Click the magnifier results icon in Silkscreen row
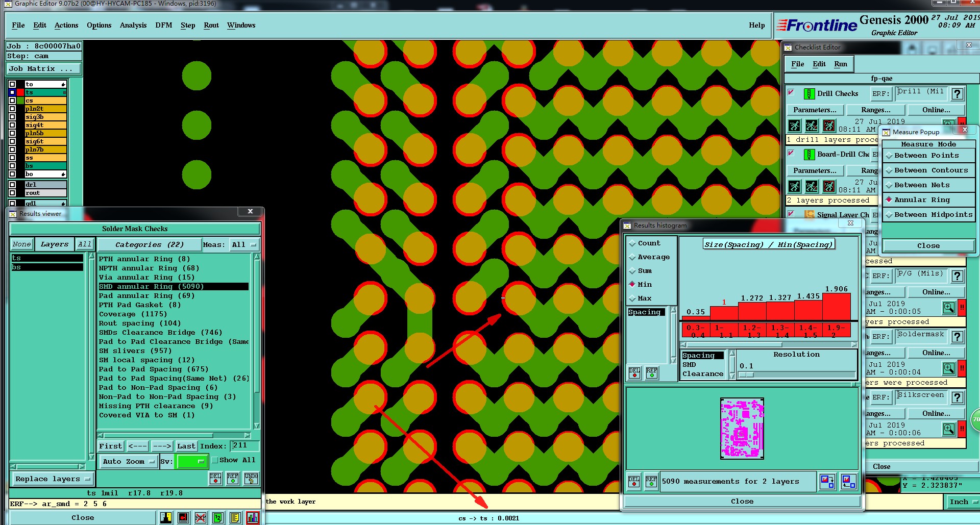 click(949, 429)
